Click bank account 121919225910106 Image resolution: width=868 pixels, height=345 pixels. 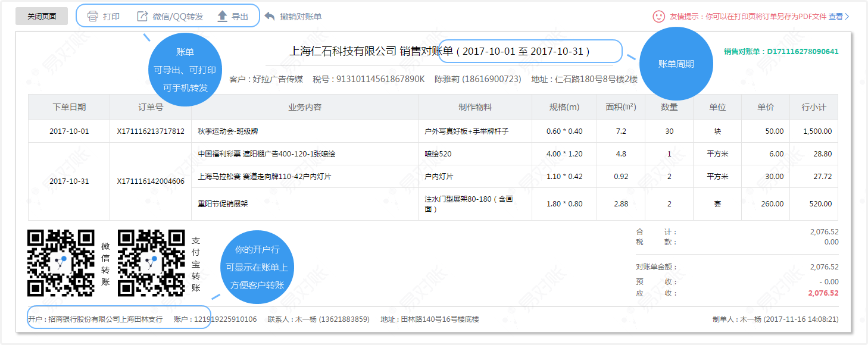coord(226,319)
